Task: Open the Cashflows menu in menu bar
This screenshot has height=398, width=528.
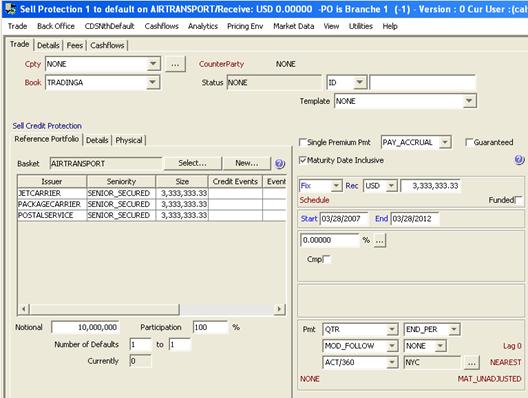Action: pyautogui.click(x=162, y=26)
